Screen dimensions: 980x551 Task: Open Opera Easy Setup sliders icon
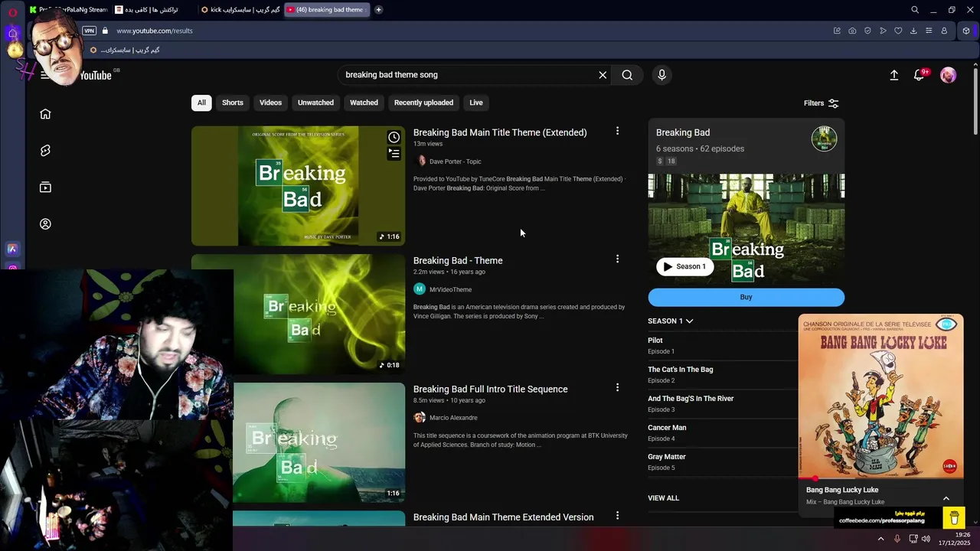(929, 31)
